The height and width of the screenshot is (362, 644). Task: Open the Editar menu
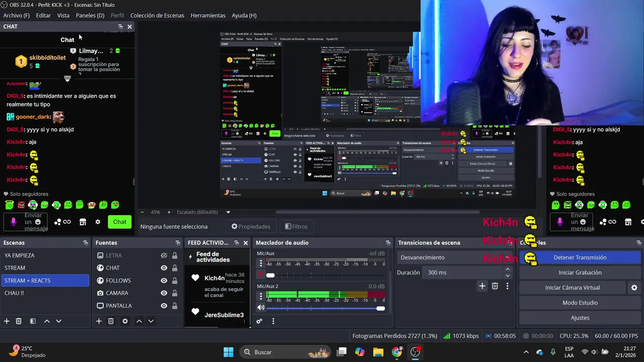coord(43,16)
